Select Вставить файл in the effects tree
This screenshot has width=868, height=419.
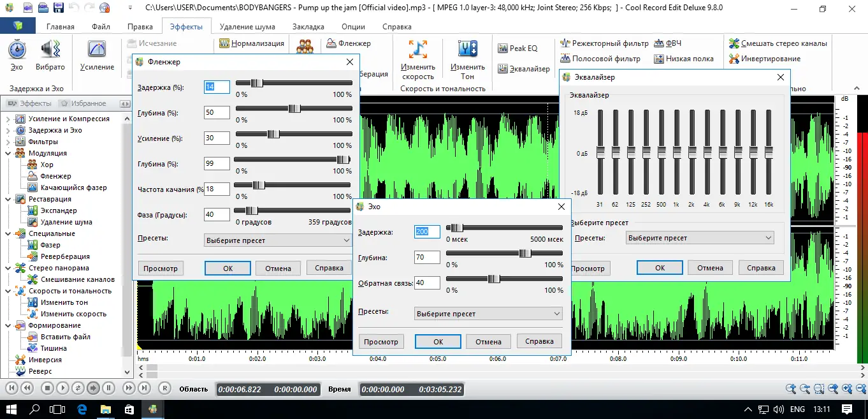pyautogui.click(x=66, y=337)
